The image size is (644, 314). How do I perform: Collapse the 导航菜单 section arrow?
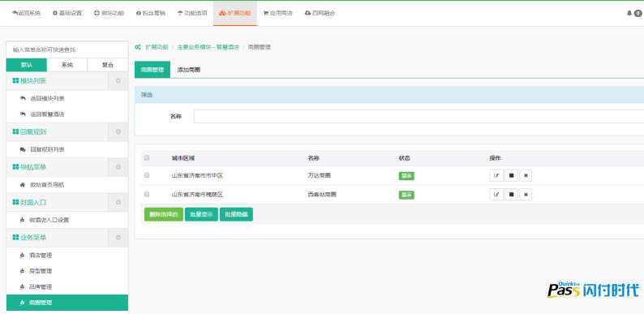pos(118,167)
